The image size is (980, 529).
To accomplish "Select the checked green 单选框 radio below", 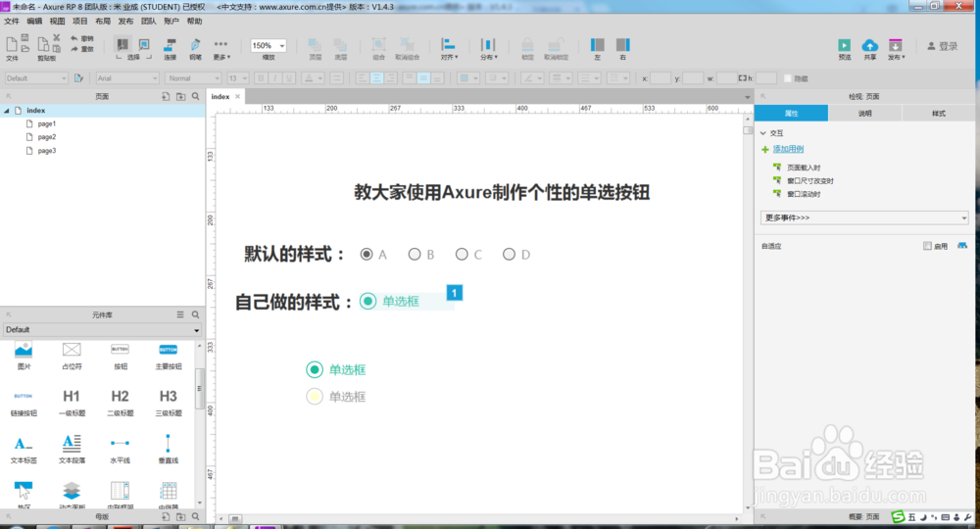I will (x=315, y=369).
